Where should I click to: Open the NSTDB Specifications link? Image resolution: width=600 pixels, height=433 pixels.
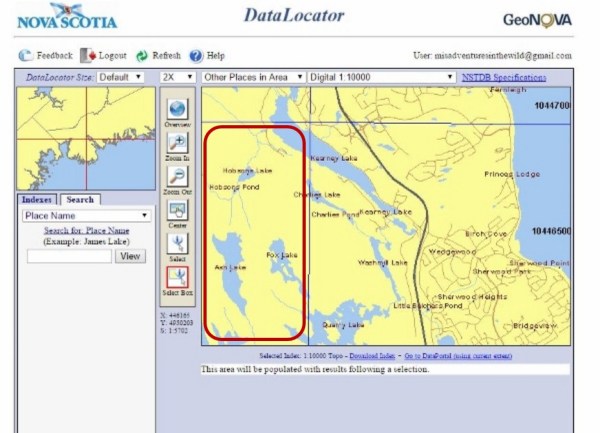pyautogui.click(x=504, y=77)
